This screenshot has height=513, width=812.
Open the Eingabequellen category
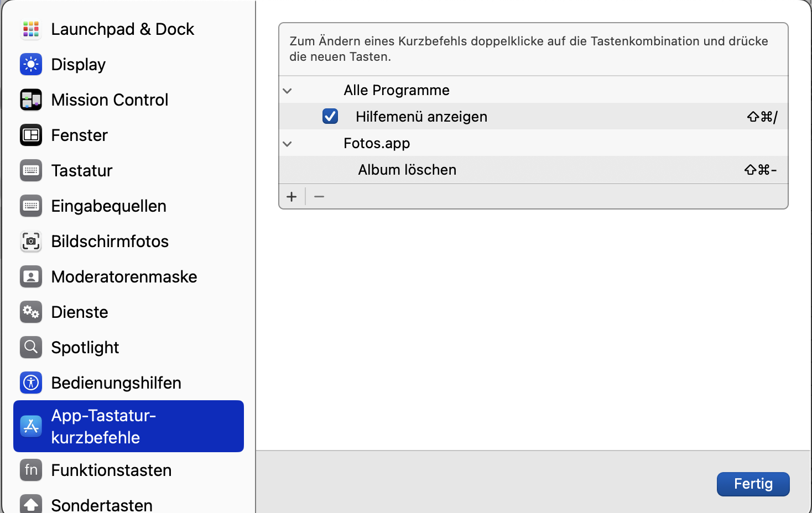pos(108,206)
